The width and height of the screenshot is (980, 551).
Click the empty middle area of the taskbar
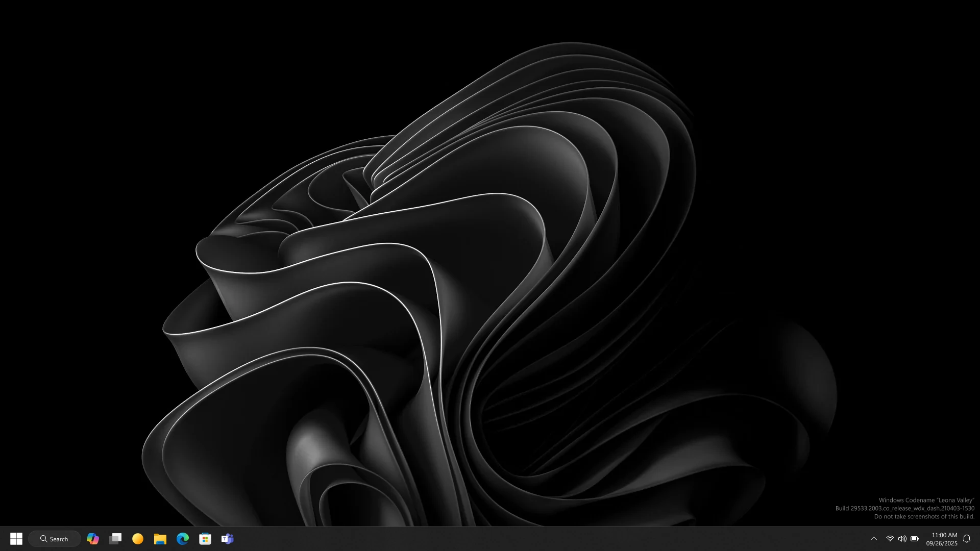(x=510, y=539)
